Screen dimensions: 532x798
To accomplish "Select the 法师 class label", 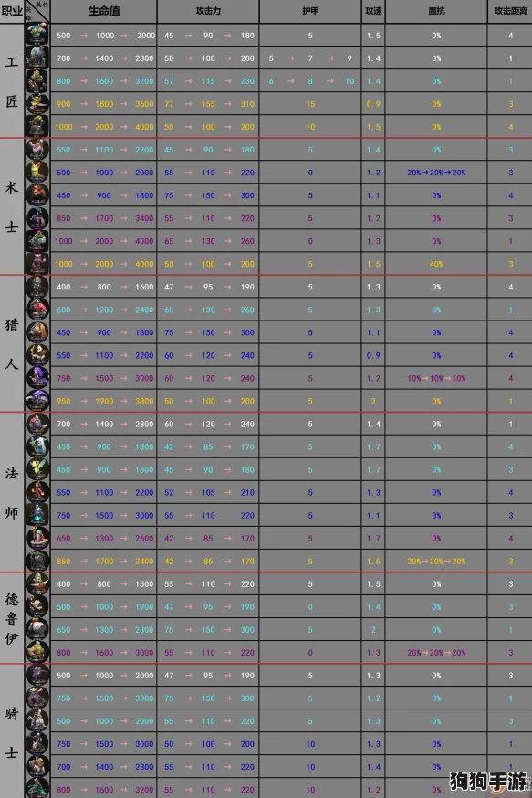I will pyautogui.click(x=12, y=493).
